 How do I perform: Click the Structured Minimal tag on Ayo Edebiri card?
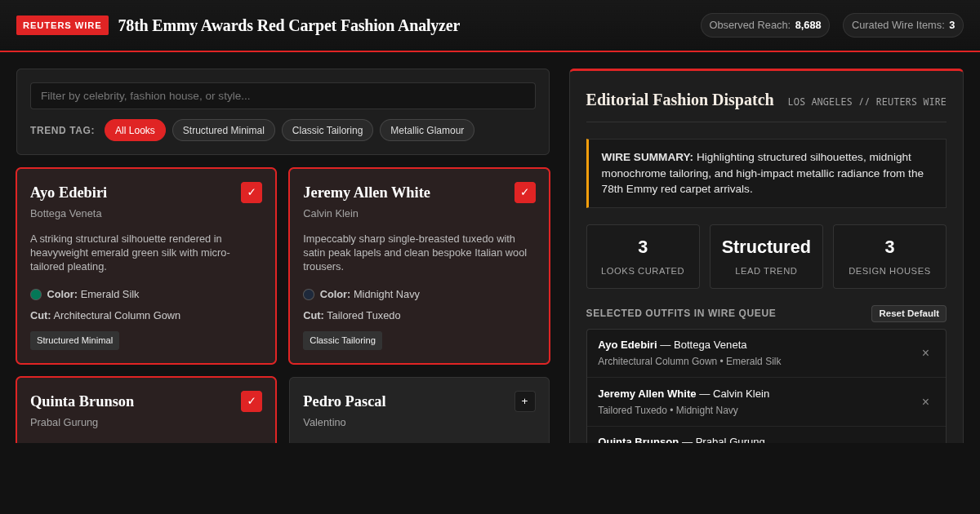tap(74, 340)
